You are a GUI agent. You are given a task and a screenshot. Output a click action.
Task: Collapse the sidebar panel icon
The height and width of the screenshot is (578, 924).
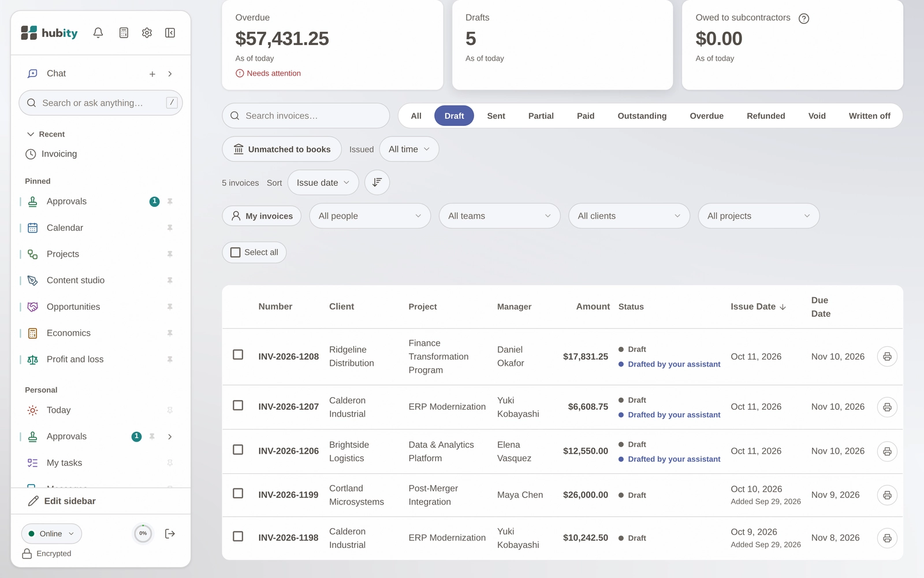(170, 33)
